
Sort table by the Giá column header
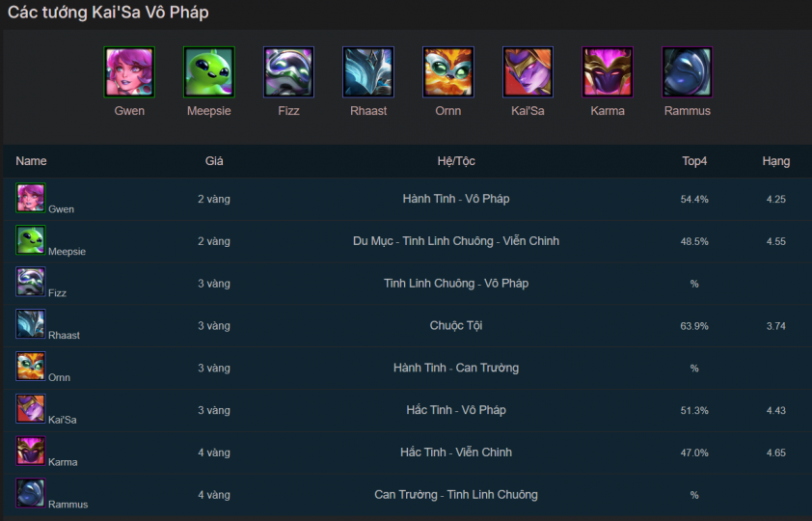(214, 161)
